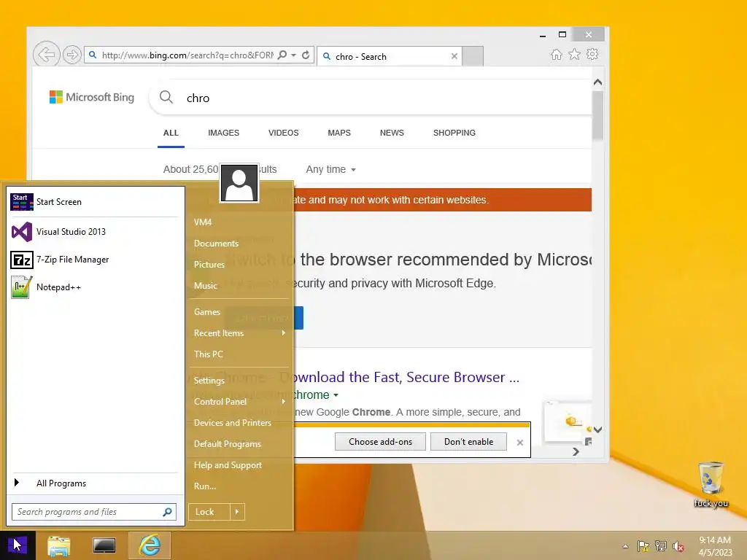Open Devices and Printers

pos(233,423)
